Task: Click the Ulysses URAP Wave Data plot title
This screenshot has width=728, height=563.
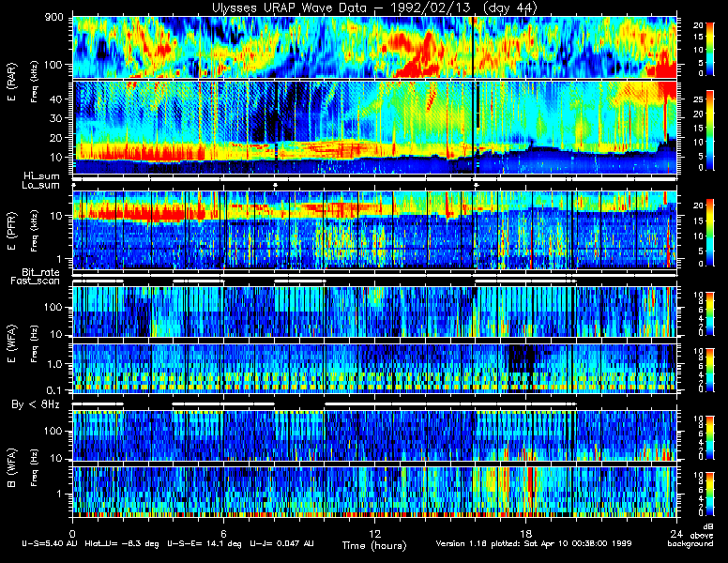Action: pyautogui.click(x=374, y=8)
